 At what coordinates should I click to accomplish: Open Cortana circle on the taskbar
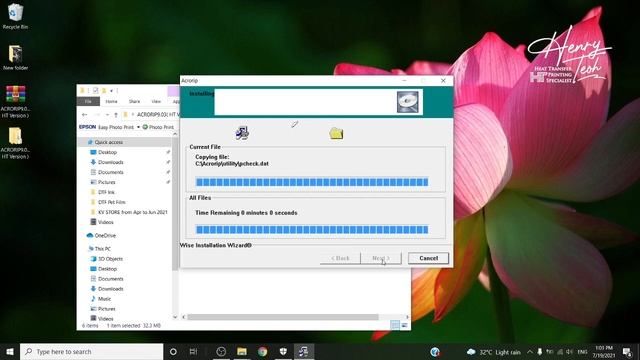click(x=173, y=351)
